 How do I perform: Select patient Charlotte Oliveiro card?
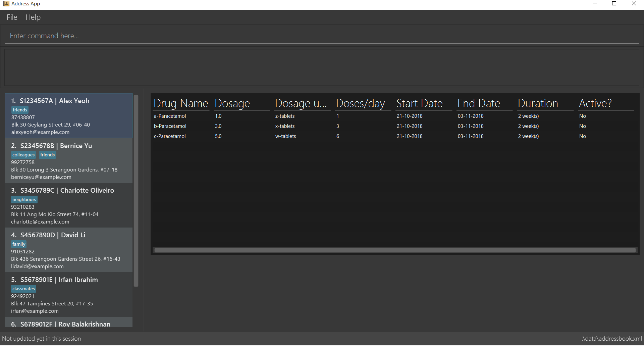[69, 205]
